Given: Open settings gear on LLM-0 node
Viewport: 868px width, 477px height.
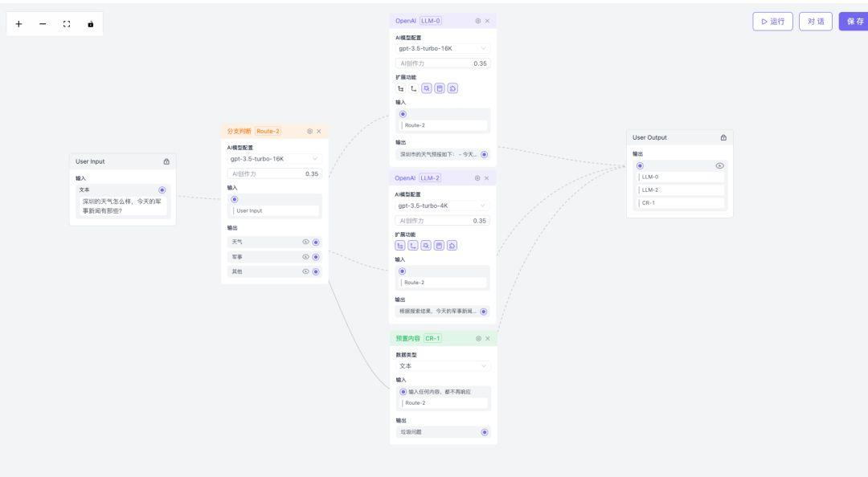Looking at the screenshot, I should (x=477, y=21).
